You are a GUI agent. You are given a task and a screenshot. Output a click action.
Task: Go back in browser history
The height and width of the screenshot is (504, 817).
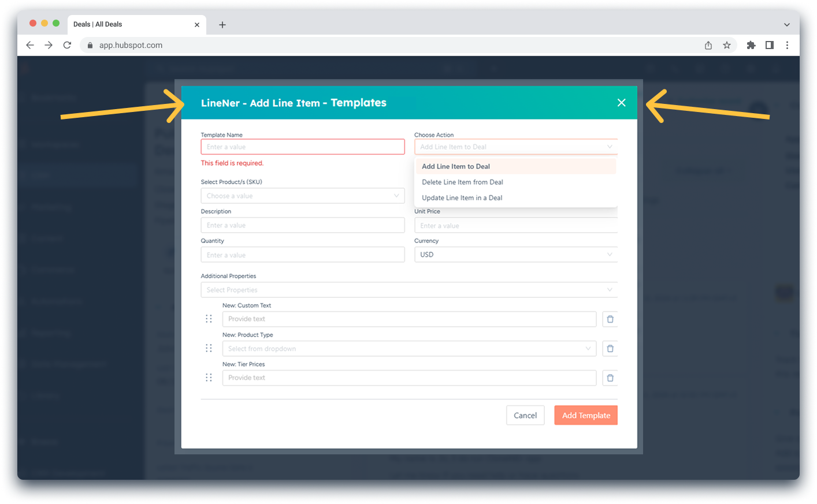(x=30, y=45)
